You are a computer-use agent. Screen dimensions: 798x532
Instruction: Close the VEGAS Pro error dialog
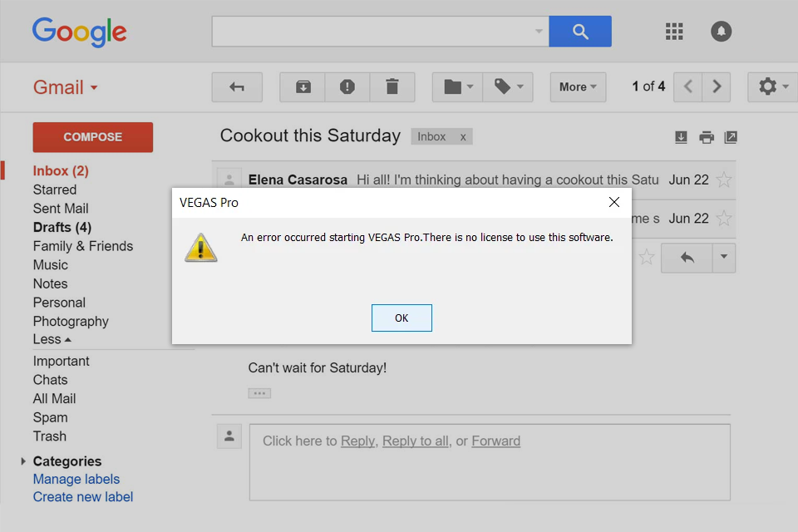[x=614, y=202]
